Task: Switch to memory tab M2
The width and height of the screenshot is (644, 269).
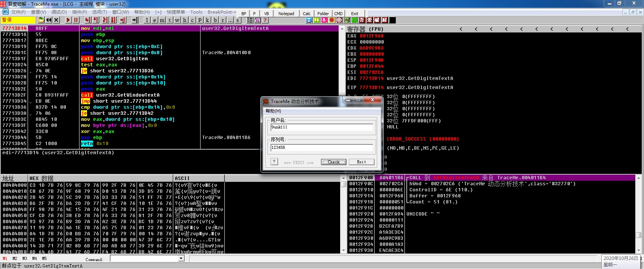Action: point(15,259)
